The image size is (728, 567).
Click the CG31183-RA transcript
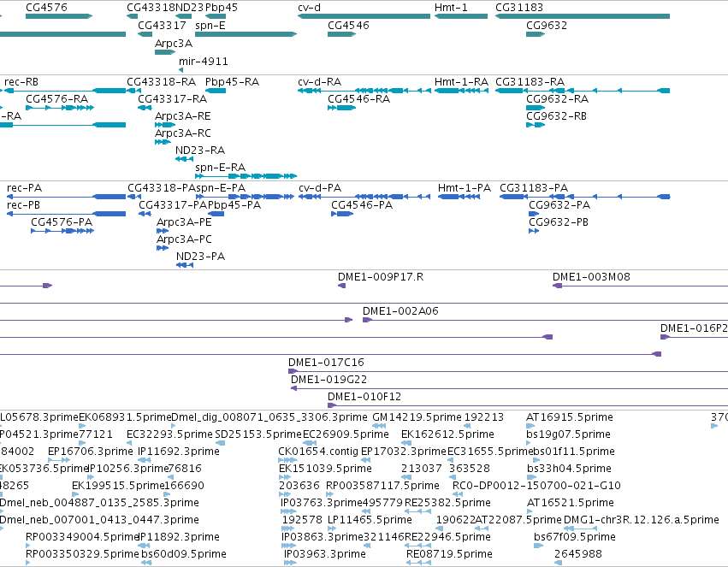point(583,91)
